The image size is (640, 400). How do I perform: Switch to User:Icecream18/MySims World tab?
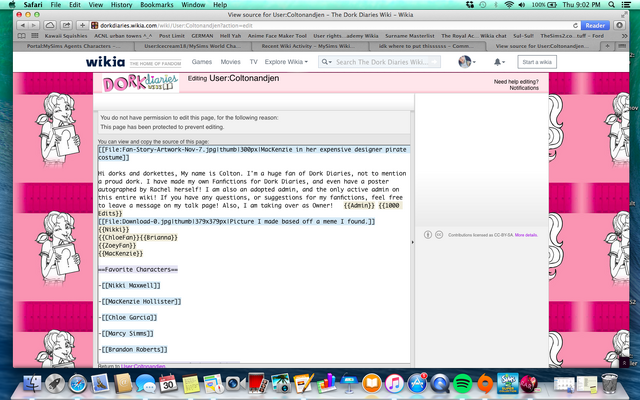[x=192, y=46]
